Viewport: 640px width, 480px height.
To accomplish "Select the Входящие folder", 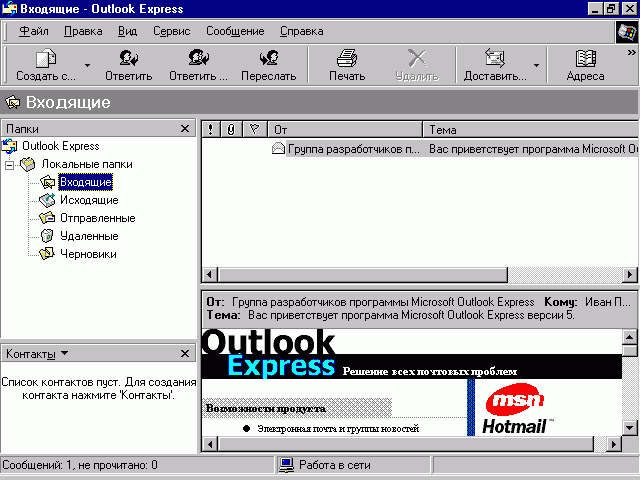I will pyautogui.click(x=85, y=182).
